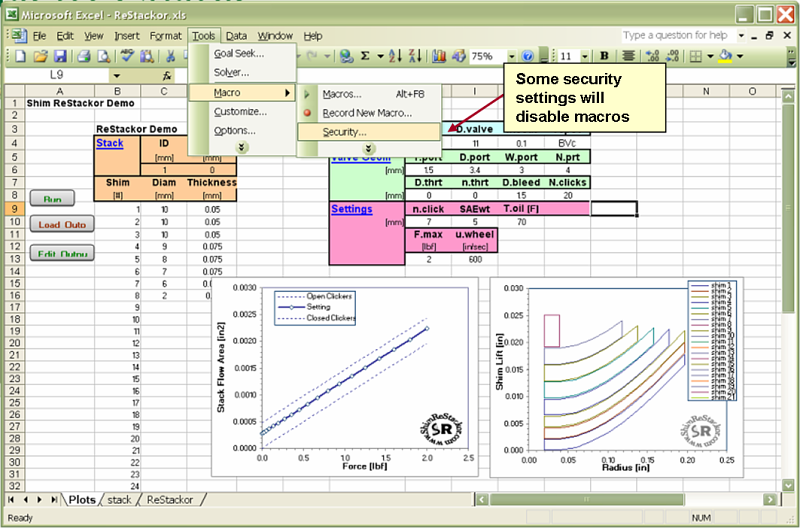Screen dimensions: 800x528
Task: Select the Shim Lift vs Radius chart
Action: pyautogui.click(x=616, y=378)
